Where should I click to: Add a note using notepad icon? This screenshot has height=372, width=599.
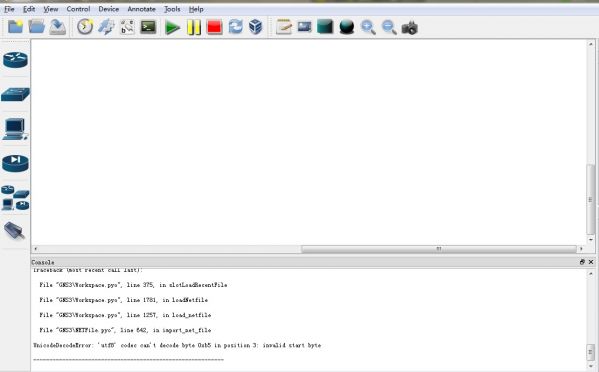point(284,27)
